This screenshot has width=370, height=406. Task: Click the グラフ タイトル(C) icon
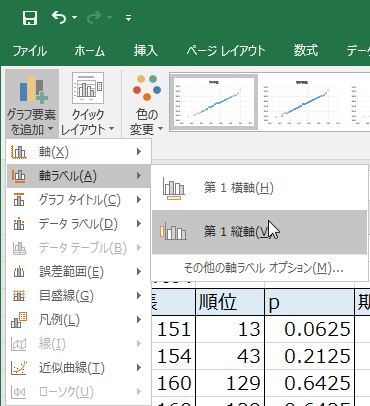click(x=19, y=200)
